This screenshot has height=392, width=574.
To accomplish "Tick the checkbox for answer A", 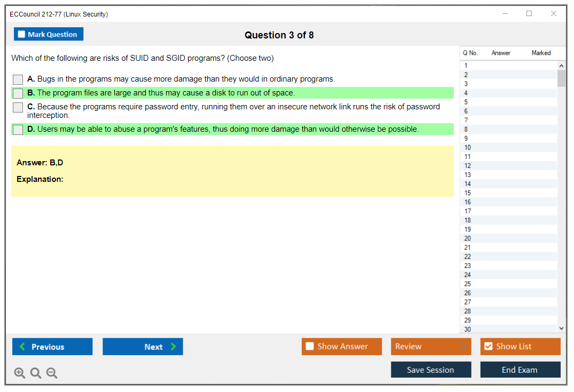I will pos(18,79).
